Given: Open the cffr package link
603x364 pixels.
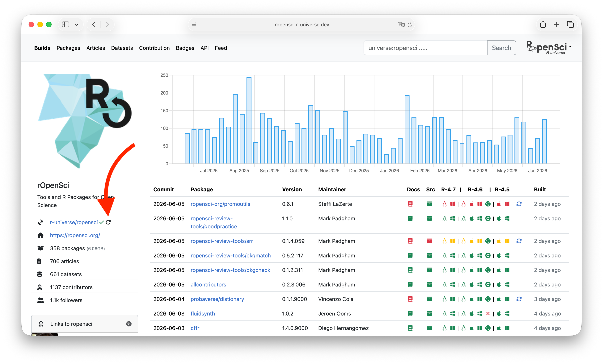Looking at the screenshot, I should [195, 328].
